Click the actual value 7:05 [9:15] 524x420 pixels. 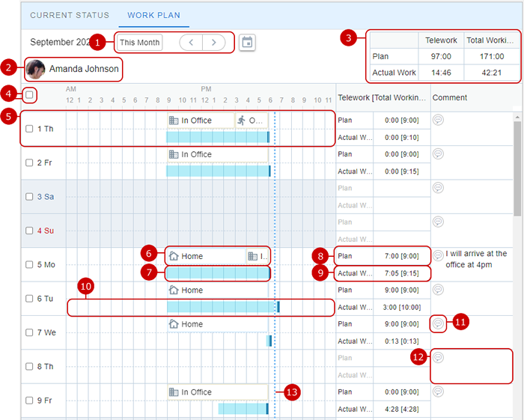tap(402, 273)
